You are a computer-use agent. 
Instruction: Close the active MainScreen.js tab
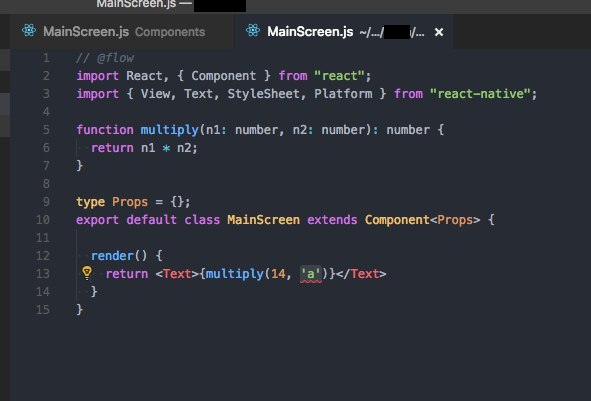(439, 32)
